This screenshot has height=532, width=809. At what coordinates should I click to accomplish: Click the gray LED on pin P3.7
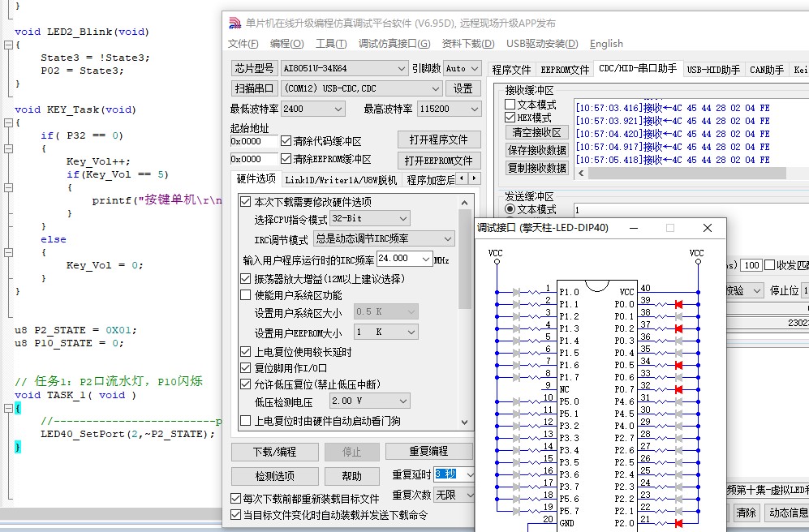point(516,487)
